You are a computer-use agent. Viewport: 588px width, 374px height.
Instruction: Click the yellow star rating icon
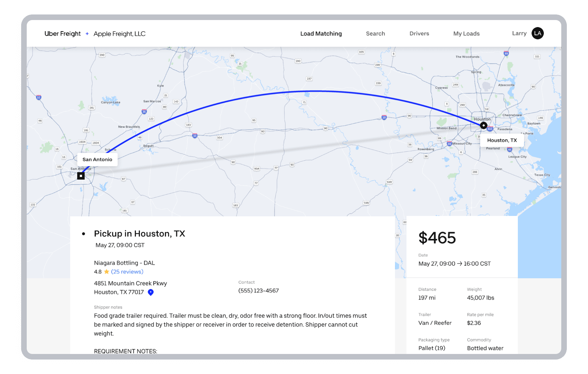click(107, 272)
